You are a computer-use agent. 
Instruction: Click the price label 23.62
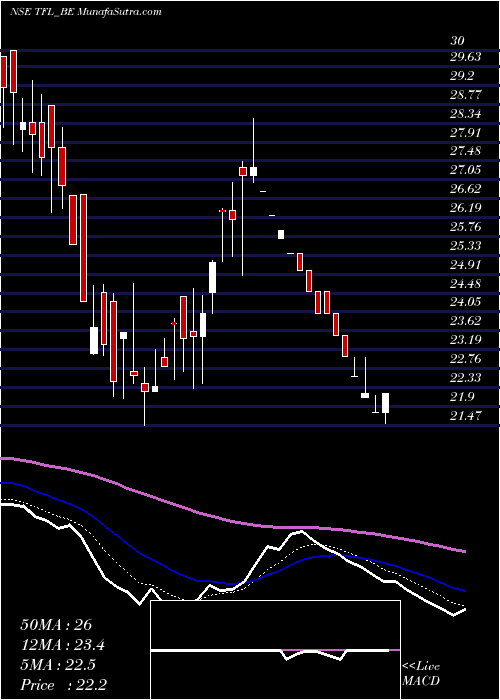tap(465, 321)
